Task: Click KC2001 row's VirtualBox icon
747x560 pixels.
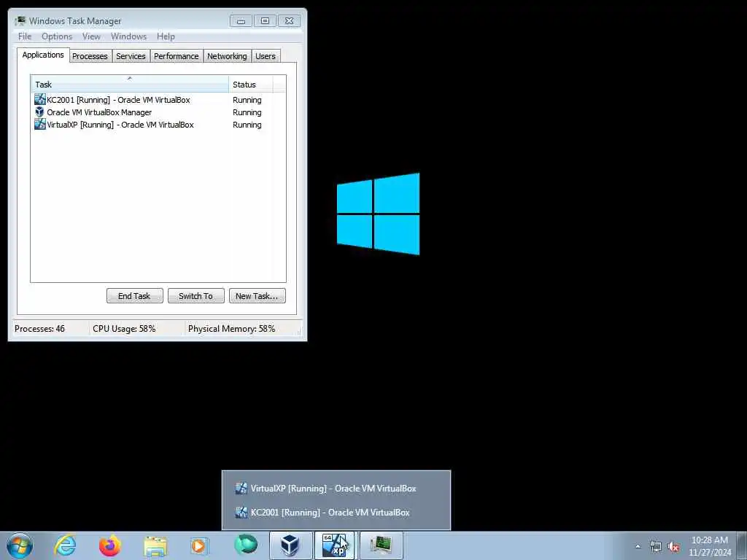Action: [40, 99]
